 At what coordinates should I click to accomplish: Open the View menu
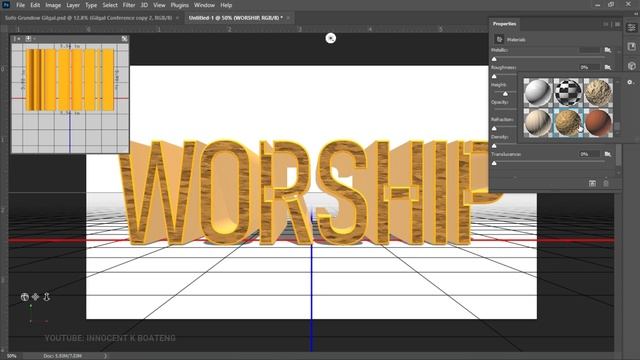pyautogui.click(x=159, y=5)
